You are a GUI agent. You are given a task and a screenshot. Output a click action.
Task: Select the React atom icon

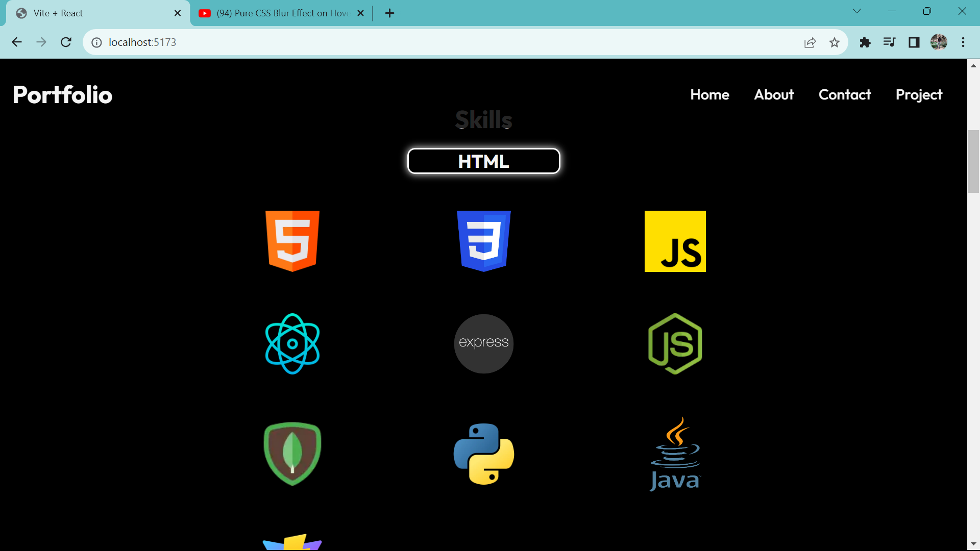(x=292, y=343)
